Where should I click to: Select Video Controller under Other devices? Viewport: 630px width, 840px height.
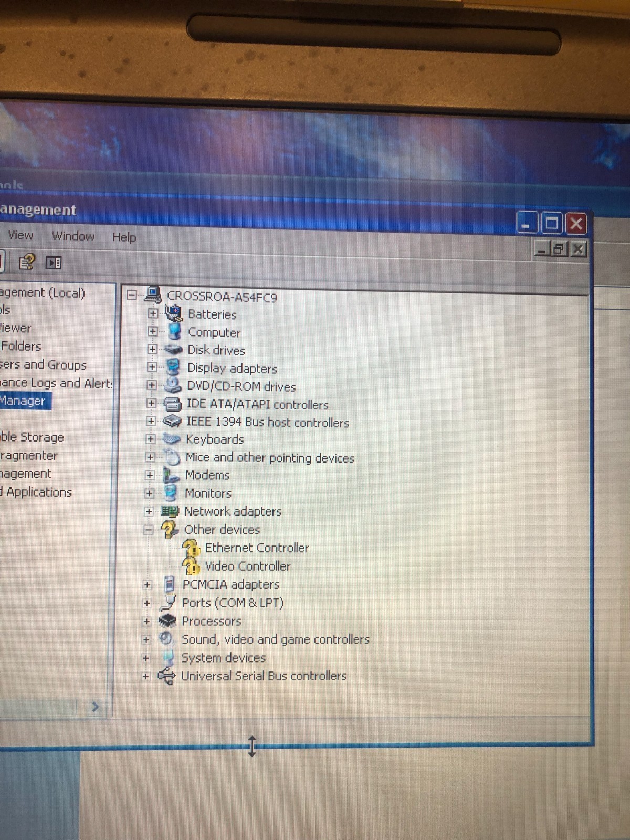point(247,566)
